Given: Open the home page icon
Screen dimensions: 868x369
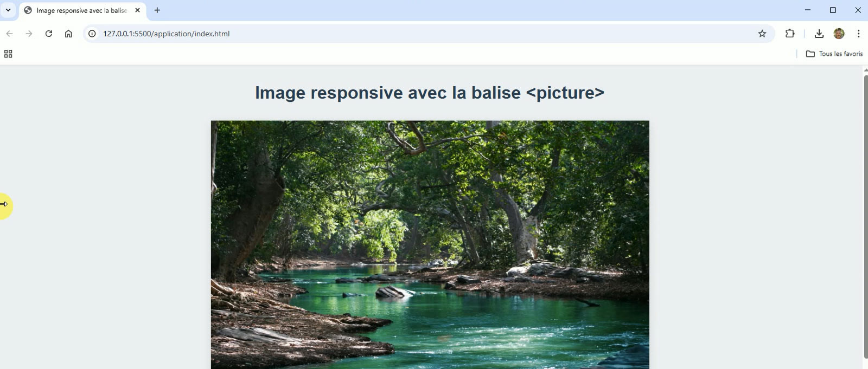Looking at the screenshot, I should point(68,34).
